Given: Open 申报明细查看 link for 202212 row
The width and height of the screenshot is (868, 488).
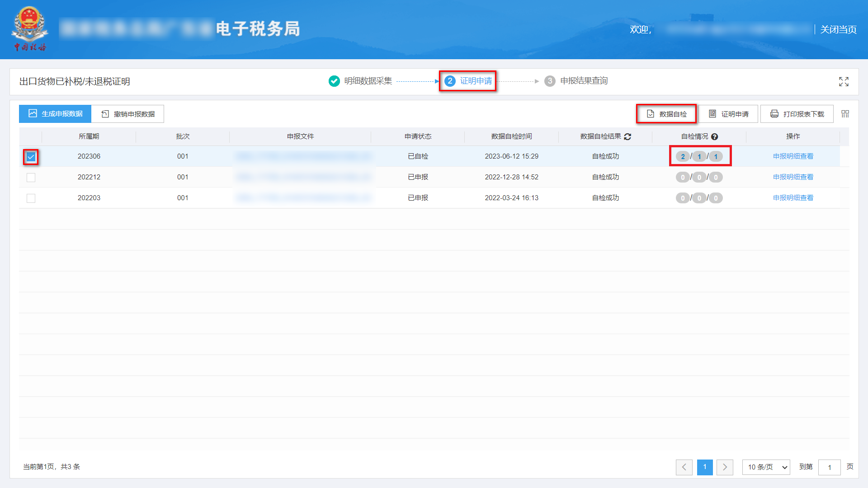Looking at the screenshot, I should click(x=793, y=177).
